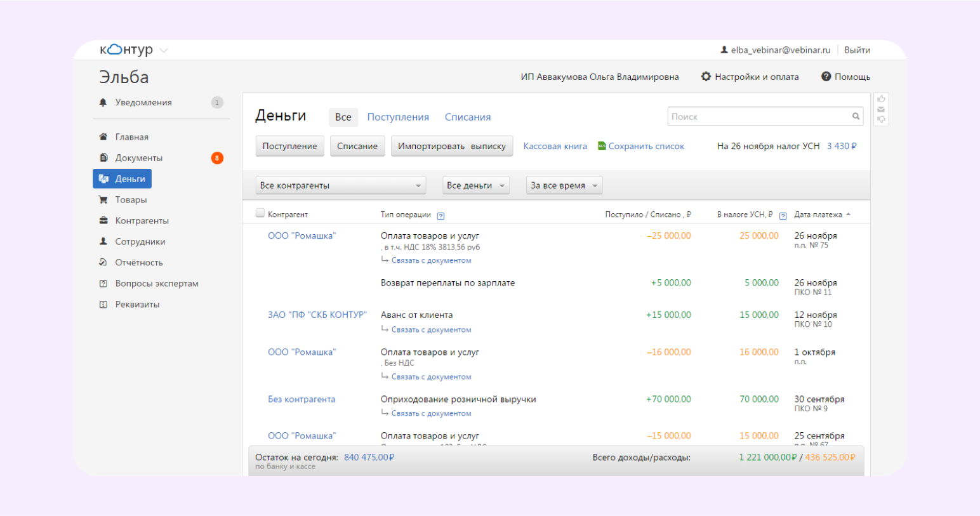Open help for 'Тип операции' column
This screenshot has height=516, width=980.
[x=440, y=216]
